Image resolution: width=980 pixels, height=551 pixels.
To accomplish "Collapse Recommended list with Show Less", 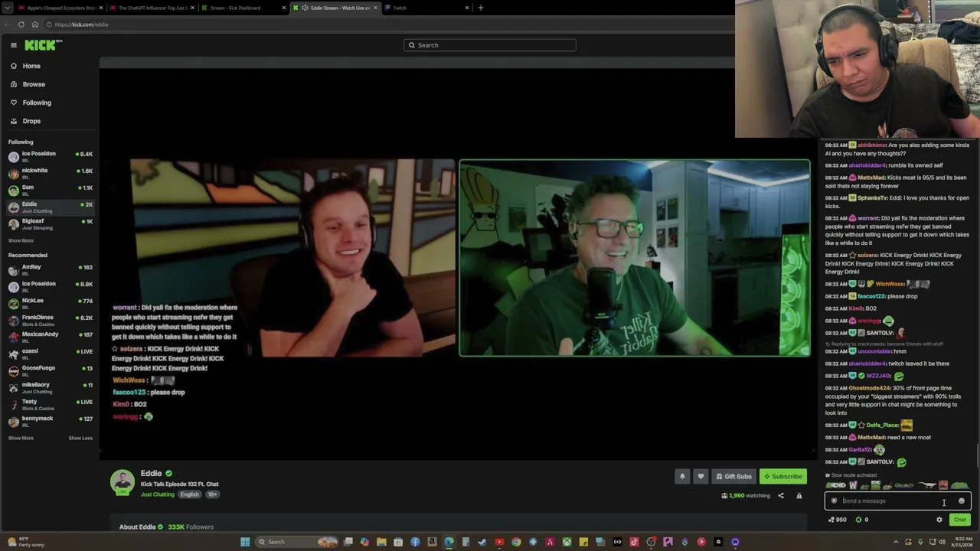I will (x=80, y=438).
